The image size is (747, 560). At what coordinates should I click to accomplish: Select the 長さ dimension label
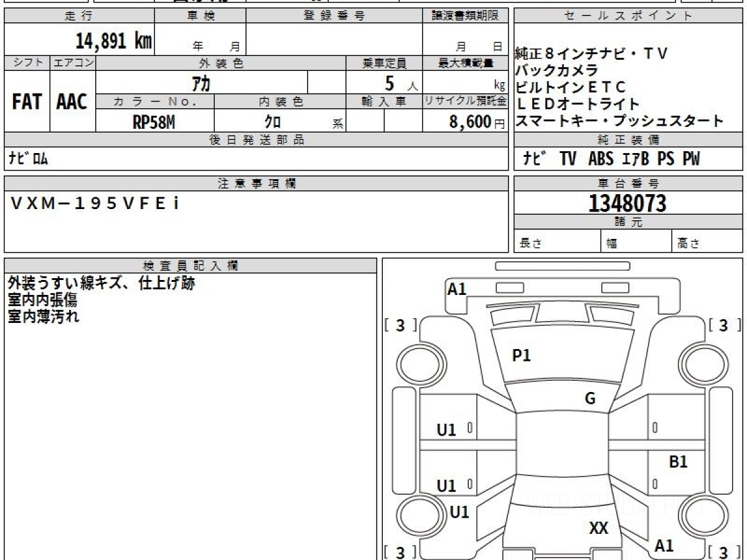531,244
